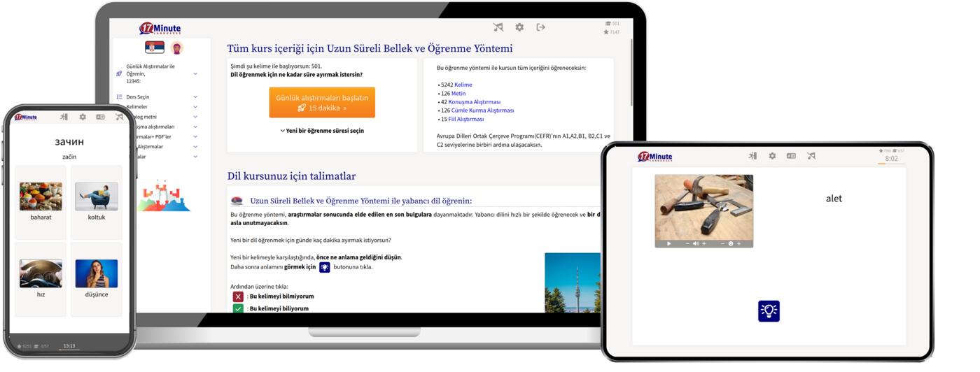The image size is (980, 372).
Task: Open the Konuşma Alıştırması link
Action: 476,102
